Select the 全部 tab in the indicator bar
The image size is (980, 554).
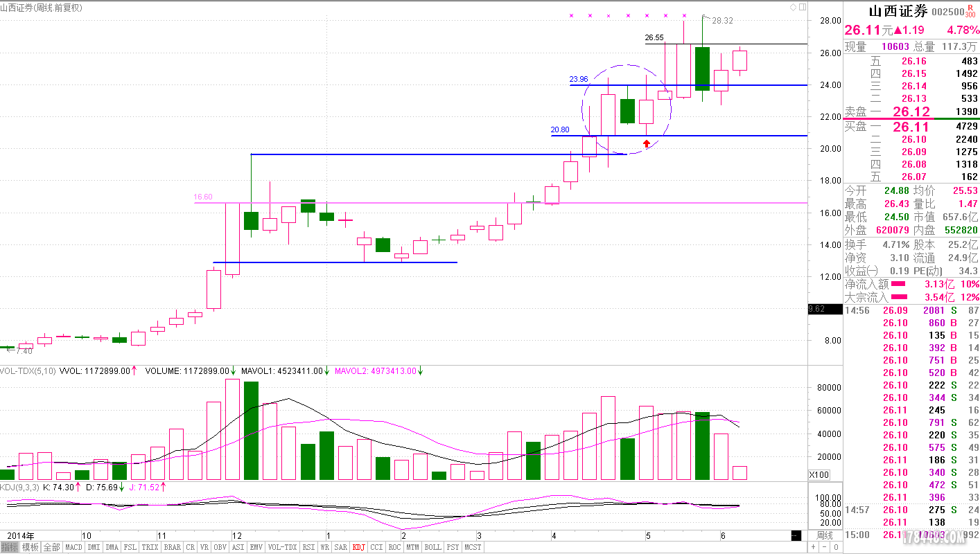[x=51, y=547]
